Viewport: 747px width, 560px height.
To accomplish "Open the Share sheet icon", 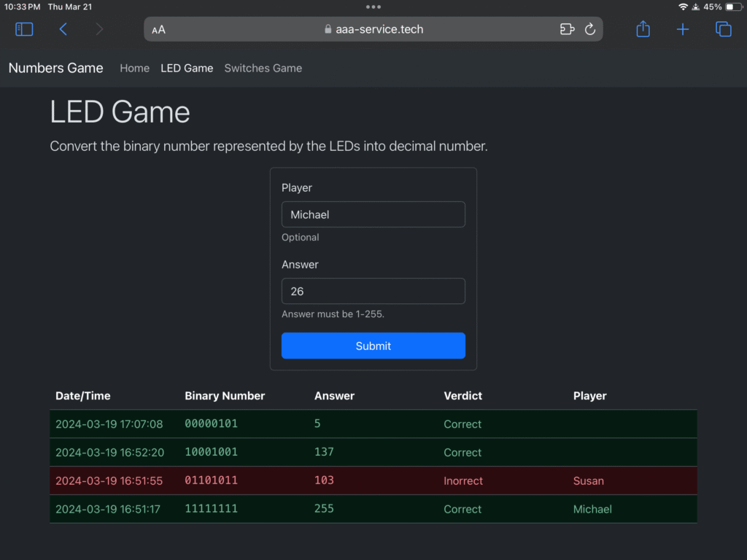I will 643,29.
